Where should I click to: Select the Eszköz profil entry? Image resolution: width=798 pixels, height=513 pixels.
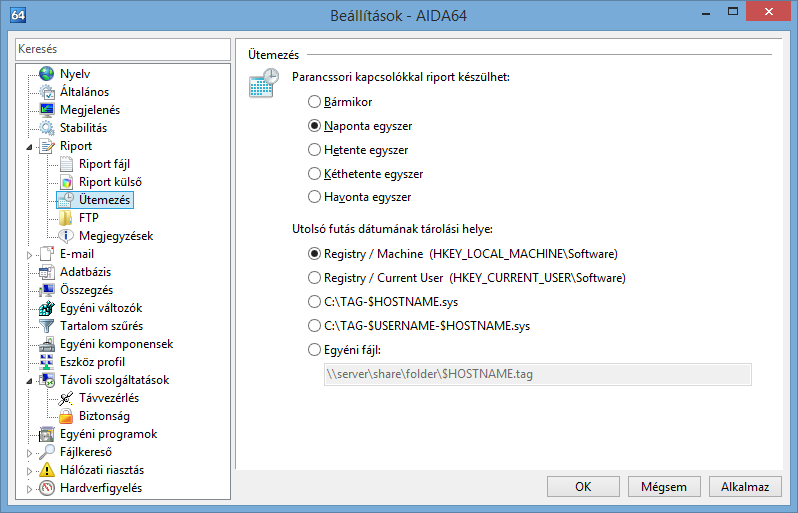(92, 362)
